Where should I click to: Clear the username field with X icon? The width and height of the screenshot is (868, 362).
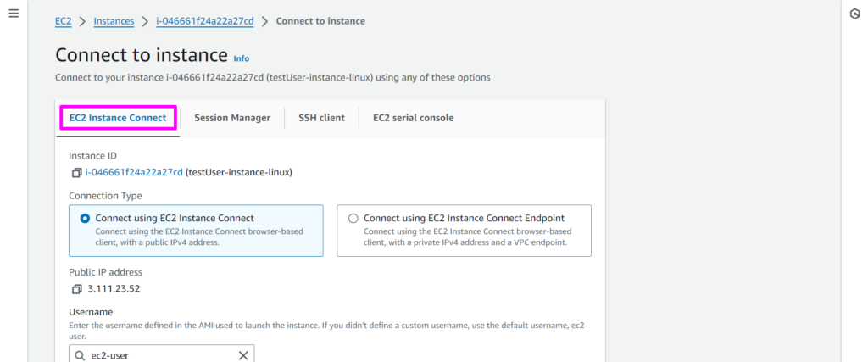[242, 355]
